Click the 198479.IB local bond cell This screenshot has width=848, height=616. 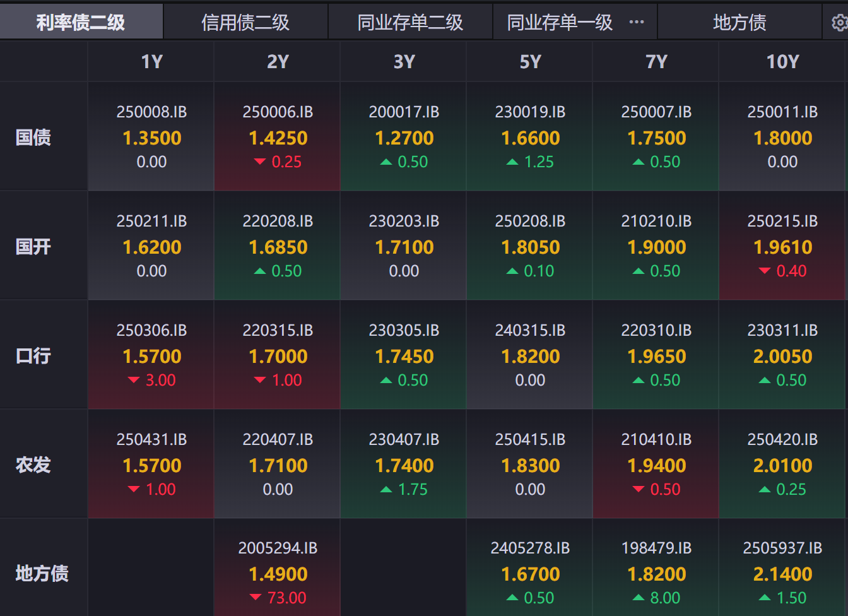point(656,573)
